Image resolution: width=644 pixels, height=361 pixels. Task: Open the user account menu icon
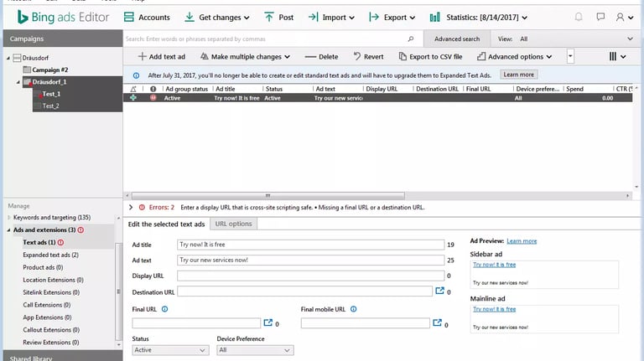point(624,18)
